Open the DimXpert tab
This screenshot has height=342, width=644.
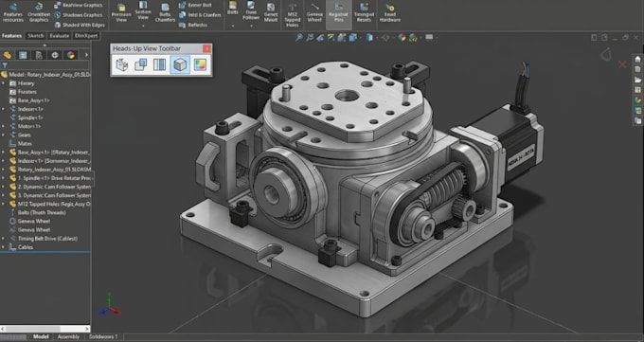(86, 36)
